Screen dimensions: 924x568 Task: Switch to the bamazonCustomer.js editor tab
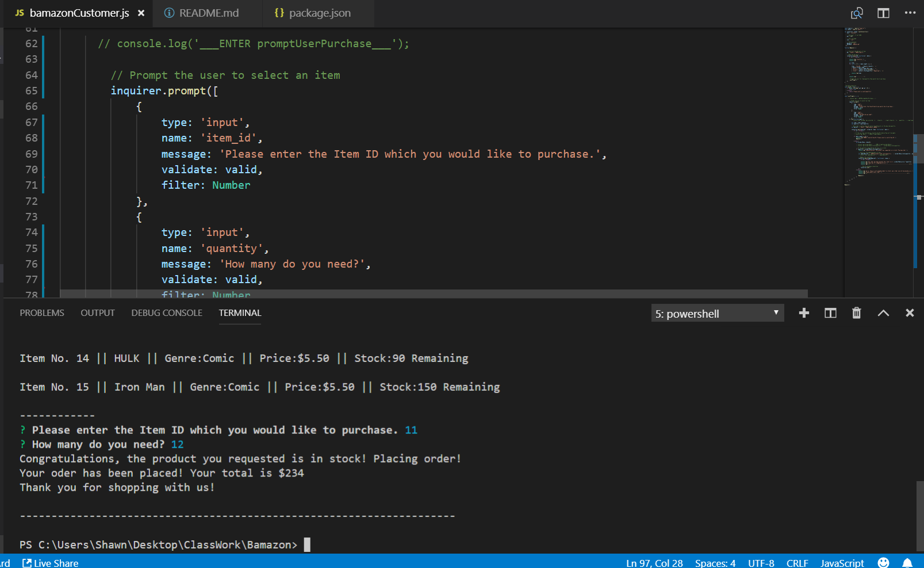(79, 13)
